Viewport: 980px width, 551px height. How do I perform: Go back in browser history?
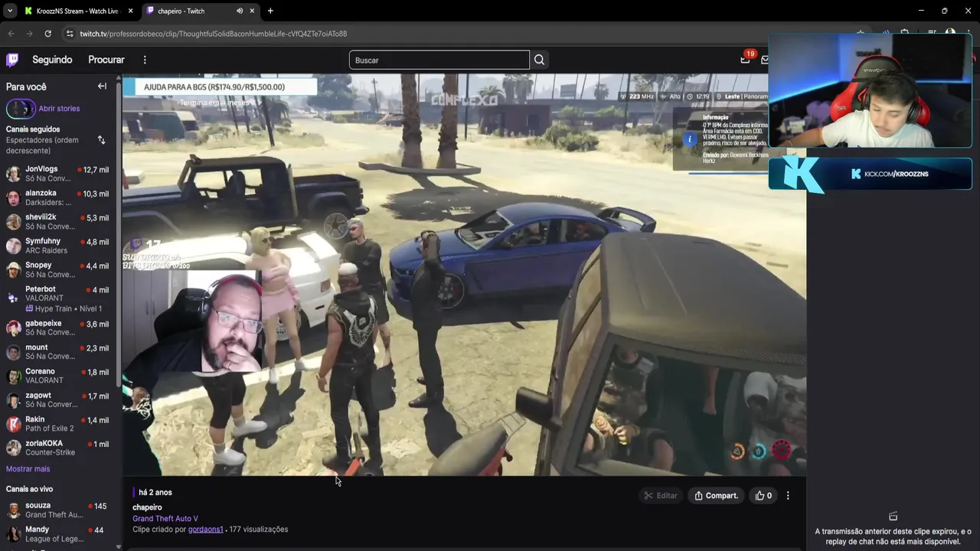(11, 34)
